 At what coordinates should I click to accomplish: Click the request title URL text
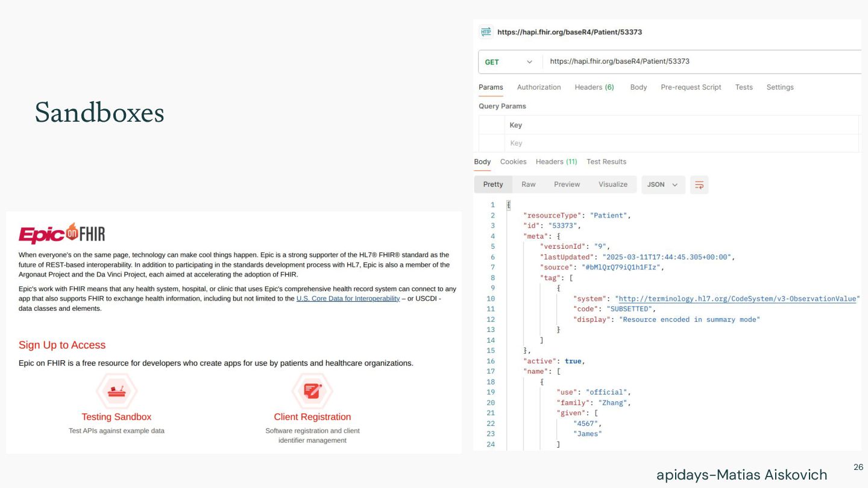coord(570,32)
